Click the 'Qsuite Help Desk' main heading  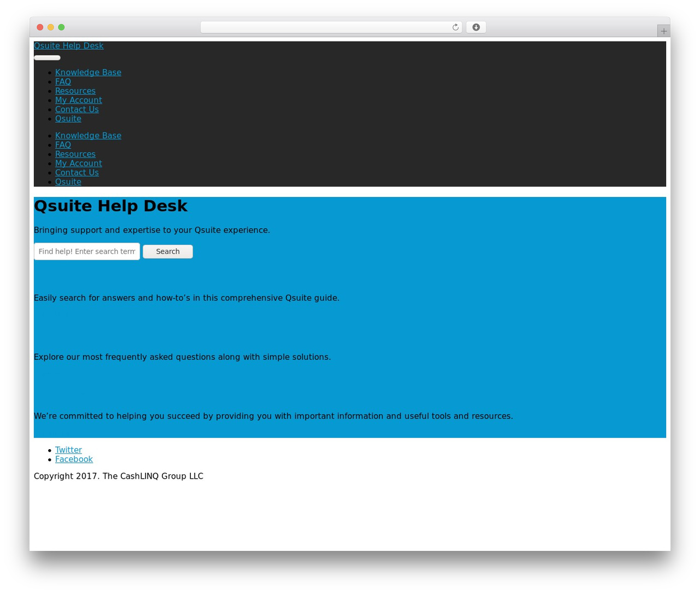pyautogui.click(x=110, y=206)
